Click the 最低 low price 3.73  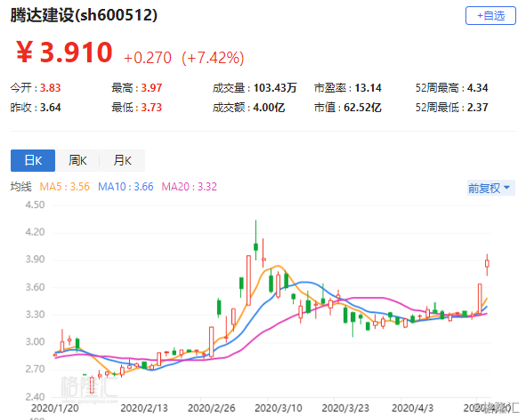[x=151, y=108]
